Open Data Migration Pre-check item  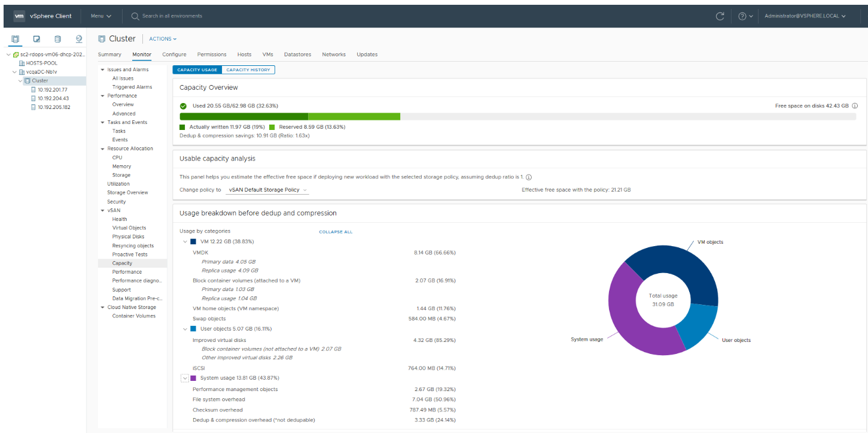(137, 298)
